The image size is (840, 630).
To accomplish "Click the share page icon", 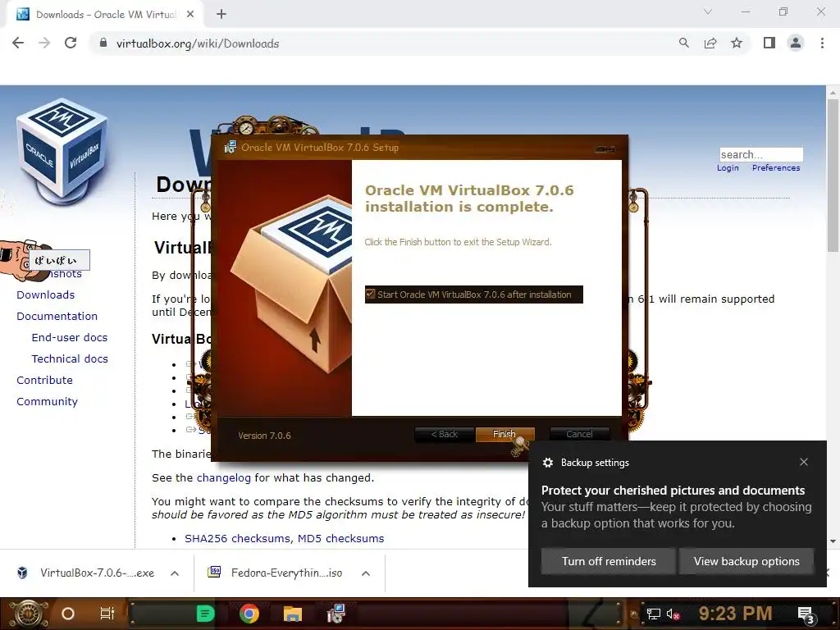I will pos(710,43).
